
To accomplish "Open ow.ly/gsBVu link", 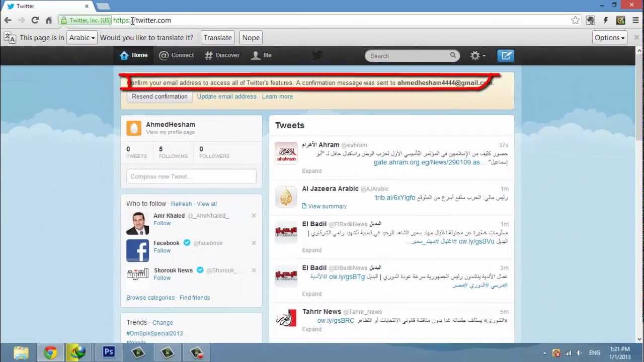I will pyautogui.click(x=476, y=241).
